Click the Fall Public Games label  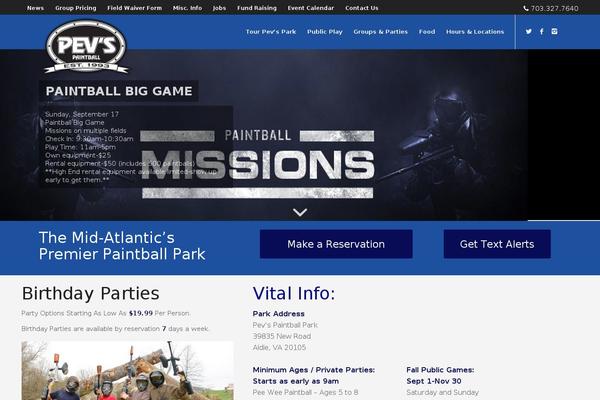(440, 370)
